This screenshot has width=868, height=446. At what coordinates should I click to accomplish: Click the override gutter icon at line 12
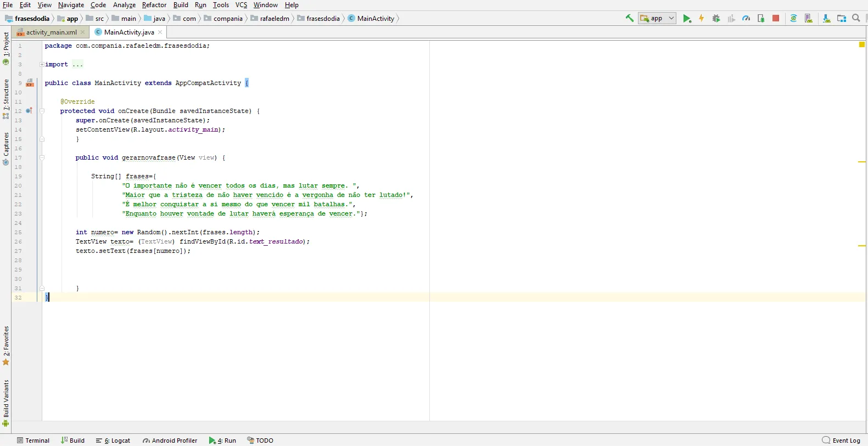[x=29, y=111]
